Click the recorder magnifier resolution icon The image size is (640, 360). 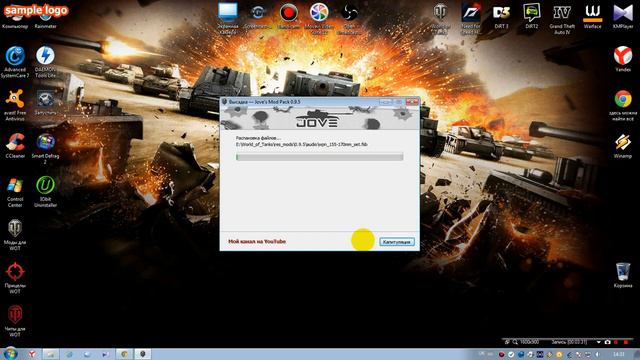tap(515, 342)
